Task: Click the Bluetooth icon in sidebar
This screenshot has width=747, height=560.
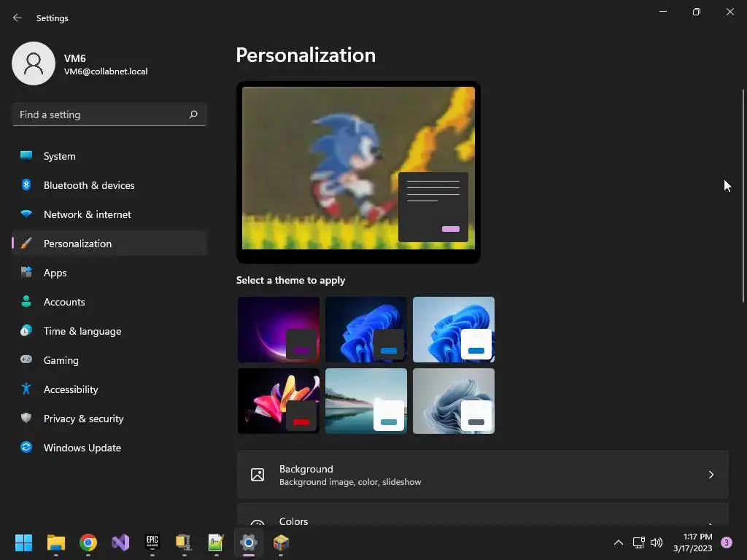Action: [26, 184]
